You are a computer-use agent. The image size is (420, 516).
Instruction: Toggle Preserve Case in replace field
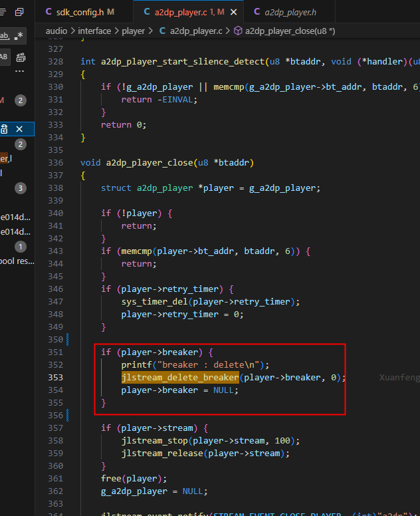coord(4,57)
